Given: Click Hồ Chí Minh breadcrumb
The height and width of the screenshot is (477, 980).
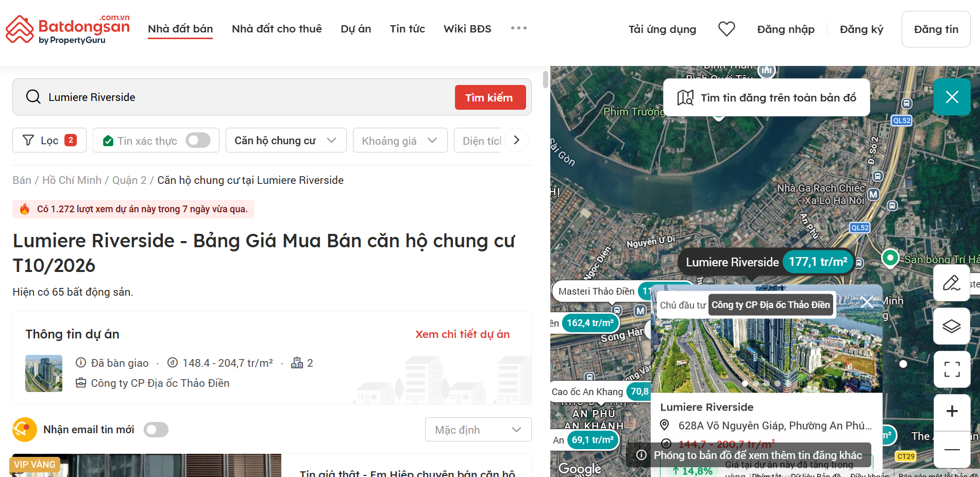Looking at the screenshot, I should (x=72, y=180).
